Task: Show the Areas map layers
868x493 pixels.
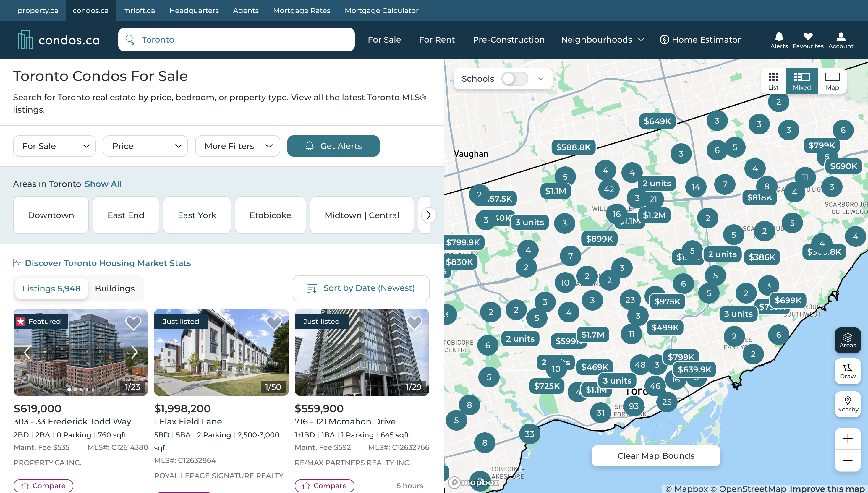Action: point(847,340)
